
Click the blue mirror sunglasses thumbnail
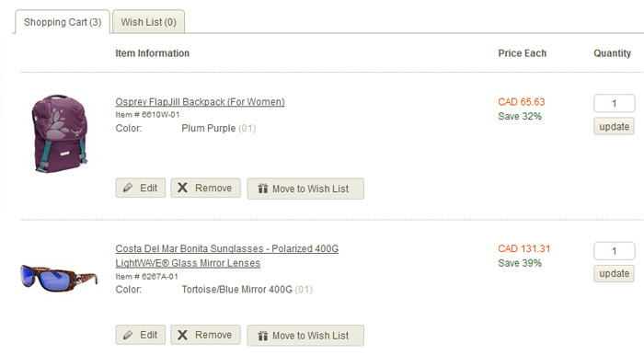click(59, 278)
